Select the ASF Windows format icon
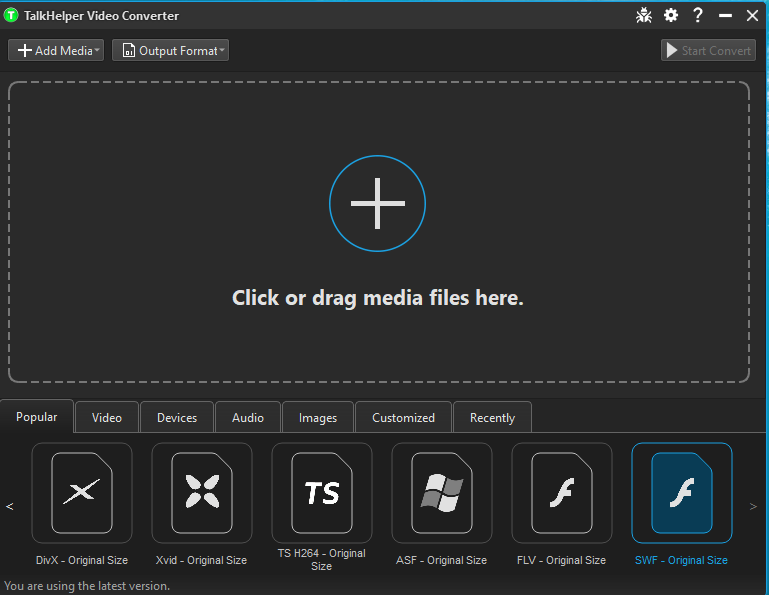 pos(441,492)
